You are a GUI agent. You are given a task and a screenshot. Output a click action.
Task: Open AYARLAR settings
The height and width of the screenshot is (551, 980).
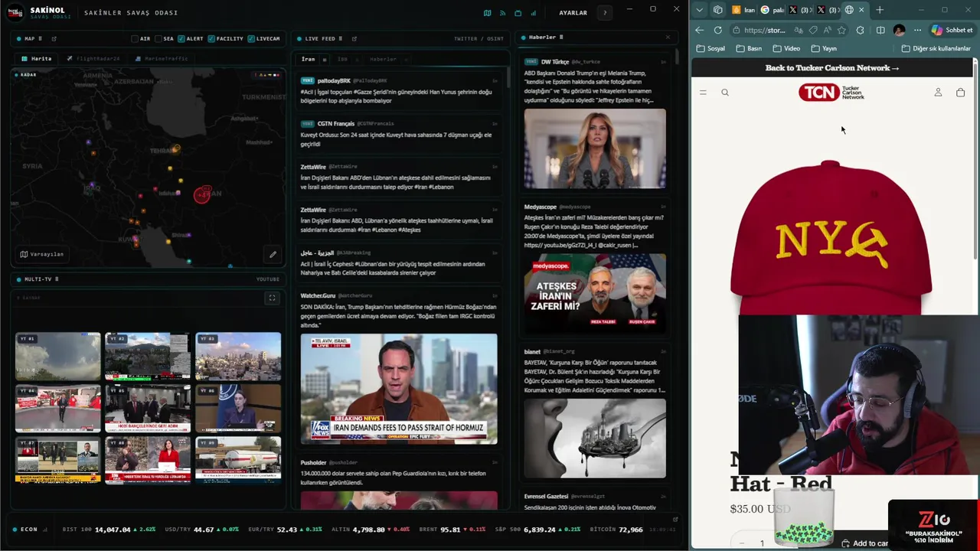point(573,13)
